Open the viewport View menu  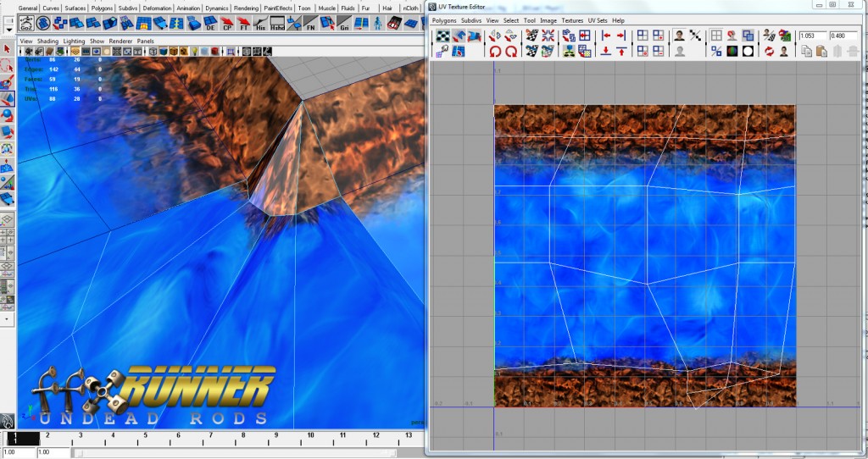click(x=26, y=41)
